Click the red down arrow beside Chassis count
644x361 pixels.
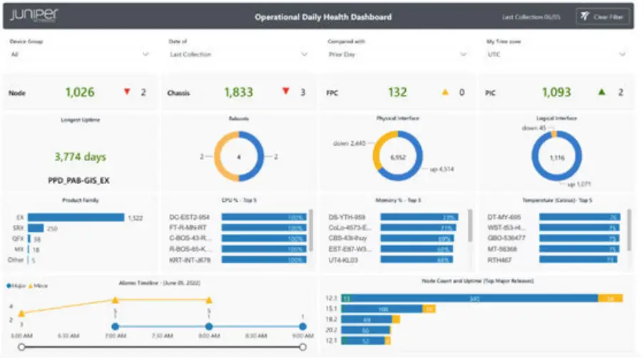[x=286, y=91]
